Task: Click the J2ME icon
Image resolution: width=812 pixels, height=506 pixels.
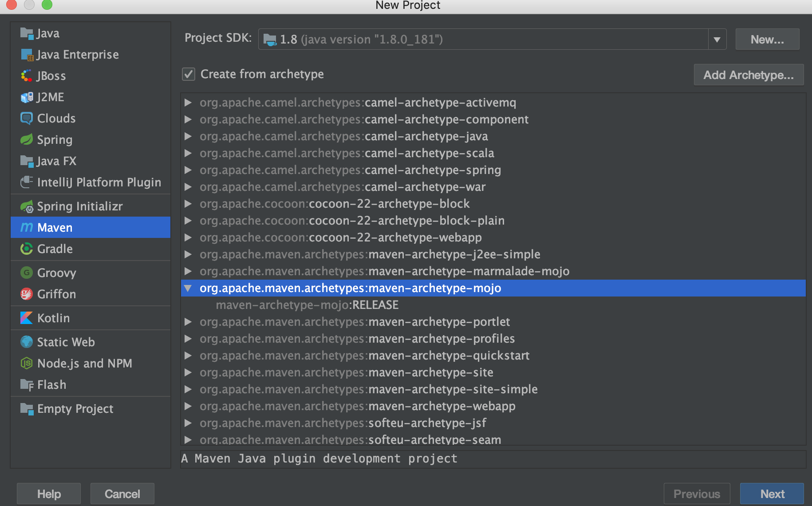Action: coord(27,97)
